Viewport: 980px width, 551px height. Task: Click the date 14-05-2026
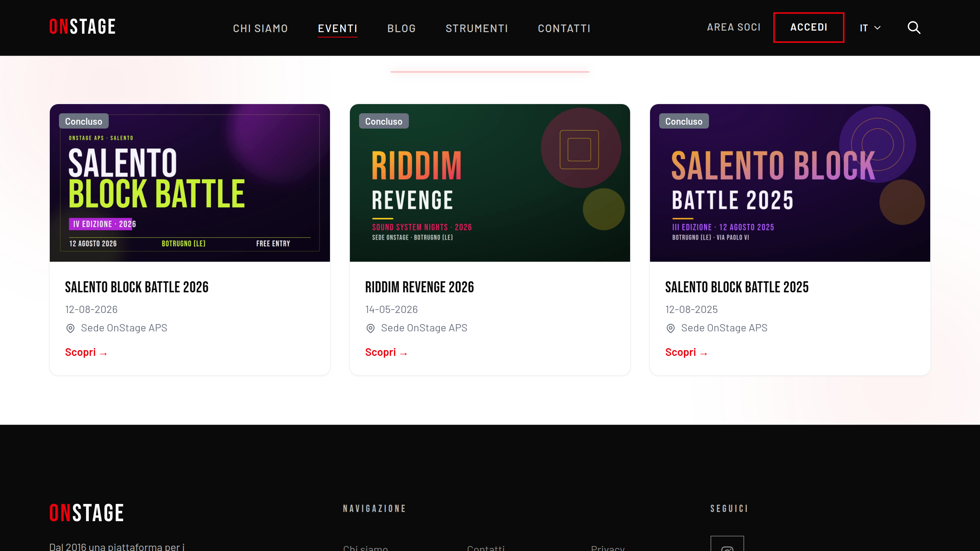(391, 309)
